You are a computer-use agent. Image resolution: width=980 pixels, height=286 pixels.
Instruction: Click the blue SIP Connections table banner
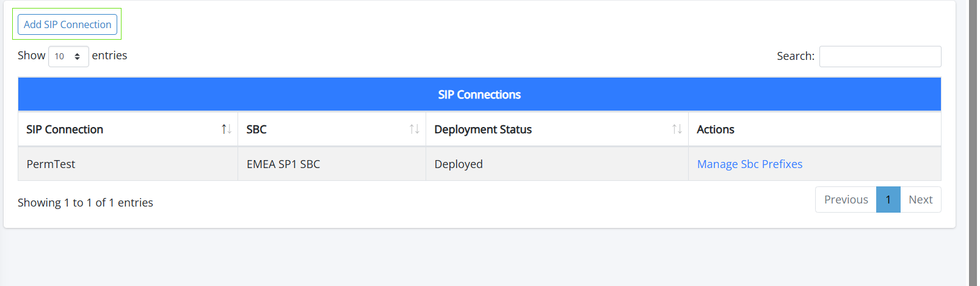pyautogui.click(x=479, y=95)
